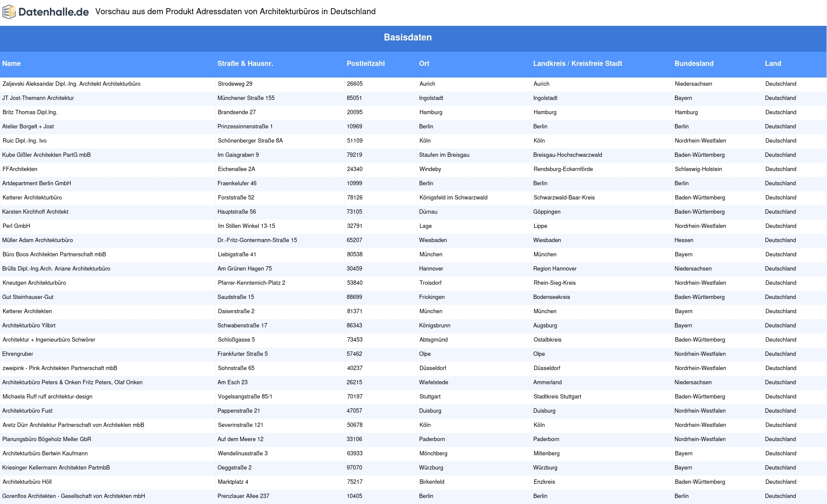Select Artdepartment Berlin GmbH
Viewport: 827px width, 504px height.
[x=37, y=184]
